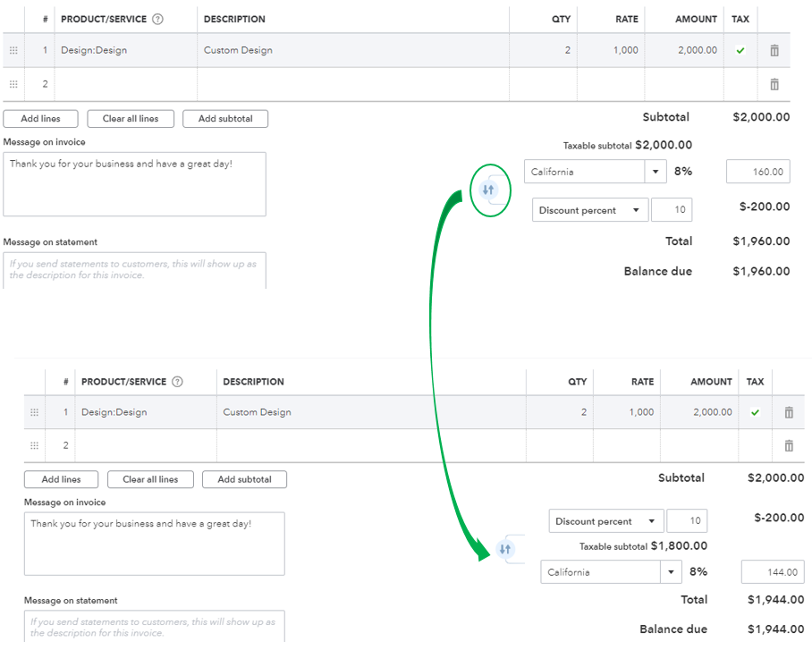Image resolution: width=812 pixels, height=650 pixels.
Task: Delete line 2 using the trash icon
Action: (774, 84)
